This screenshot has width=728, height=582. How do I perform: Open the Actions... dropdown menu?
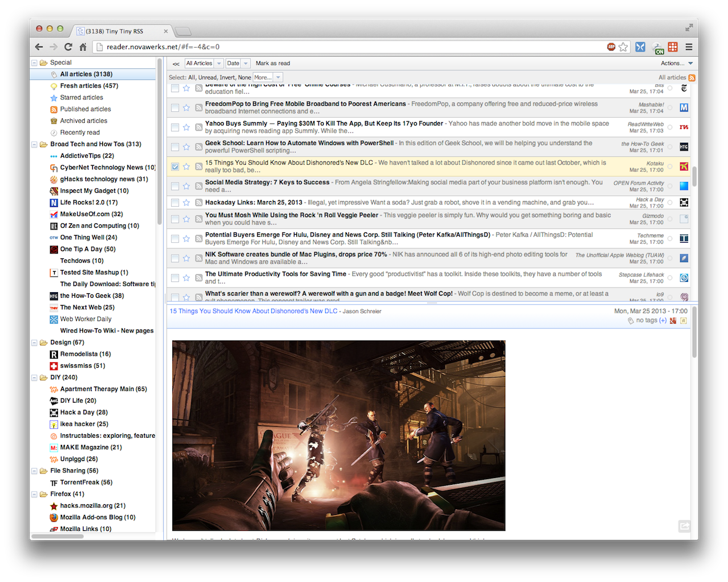[676, 64]
